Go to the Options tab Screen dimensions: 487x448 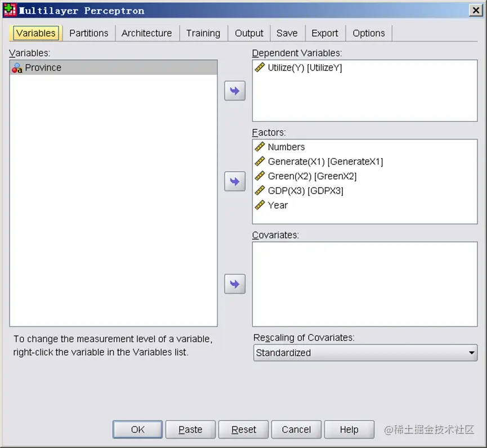click(369, 33)
